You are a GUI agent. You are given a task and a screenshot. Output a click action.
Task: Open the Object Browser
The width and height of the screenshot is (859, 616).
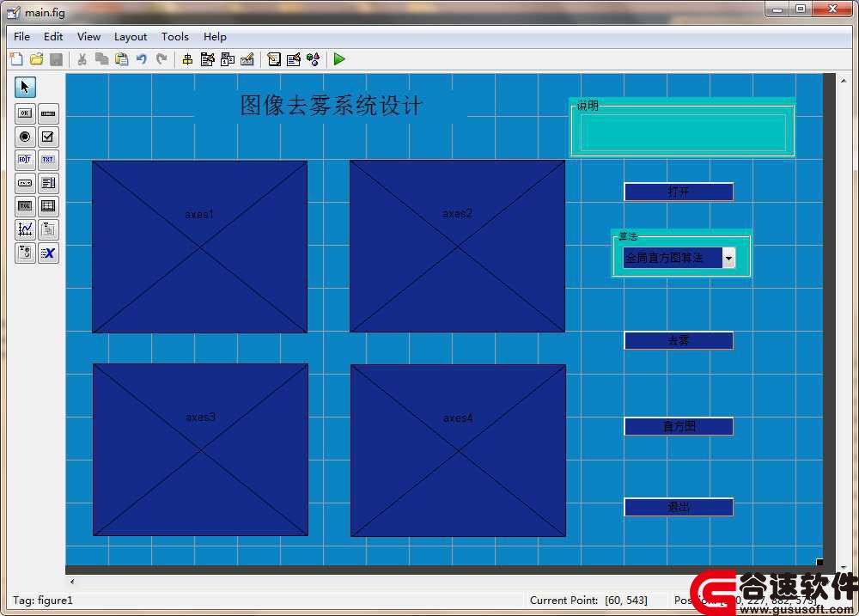pos(314,59)
